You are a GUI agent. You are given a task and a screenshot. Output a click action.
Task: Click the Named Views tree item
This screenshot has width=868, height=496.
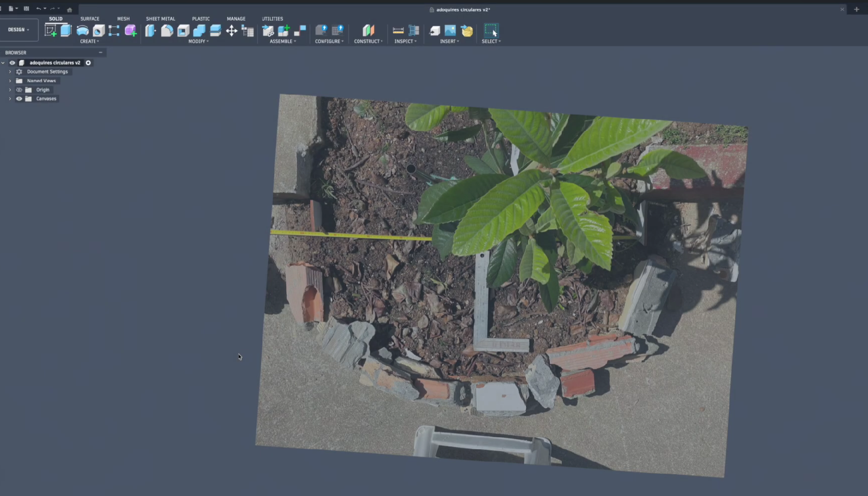41,81
